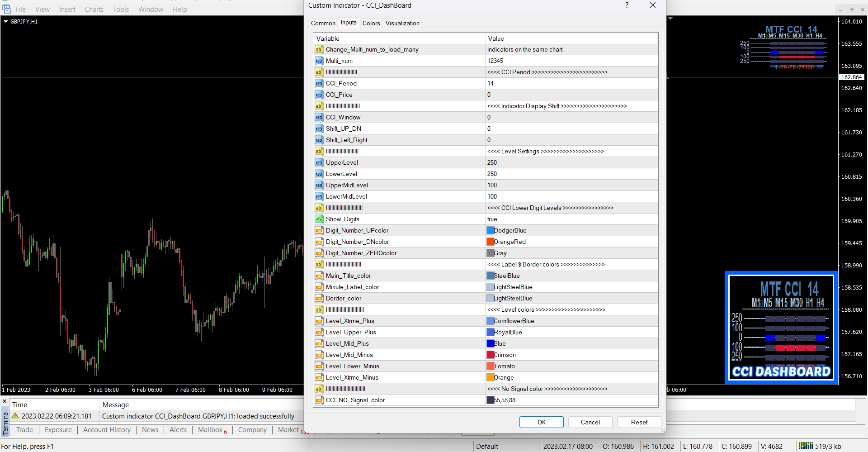Click the warning icon in the terminal log

[15, 416]
